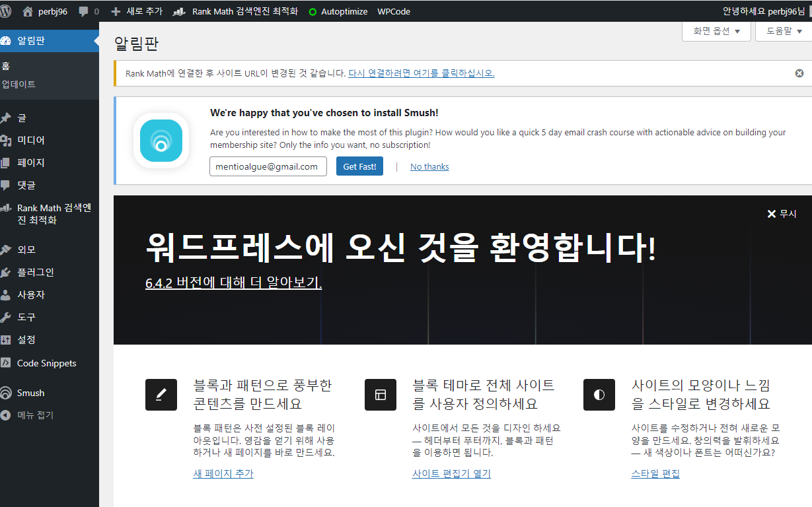Click the 댓글 comment icon in sidebar

(6, 186)
